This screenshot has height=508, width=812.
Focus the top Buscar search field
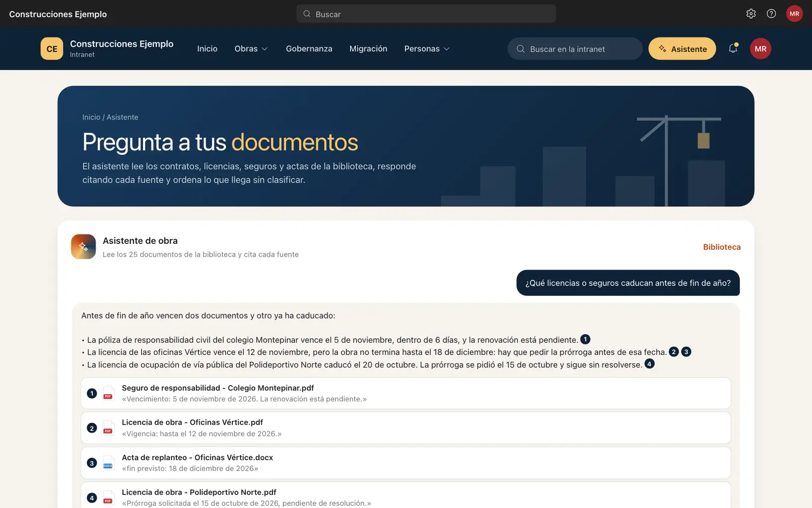tap(426, 14)
